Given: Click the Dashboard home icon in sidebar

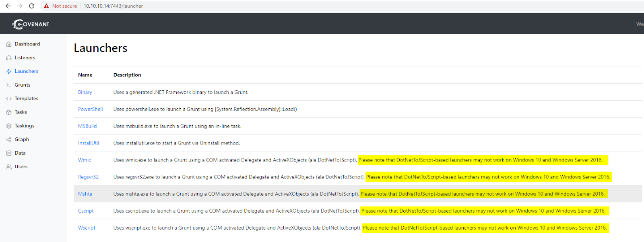Looking at the screenshot, I should [x=9, y=44].
